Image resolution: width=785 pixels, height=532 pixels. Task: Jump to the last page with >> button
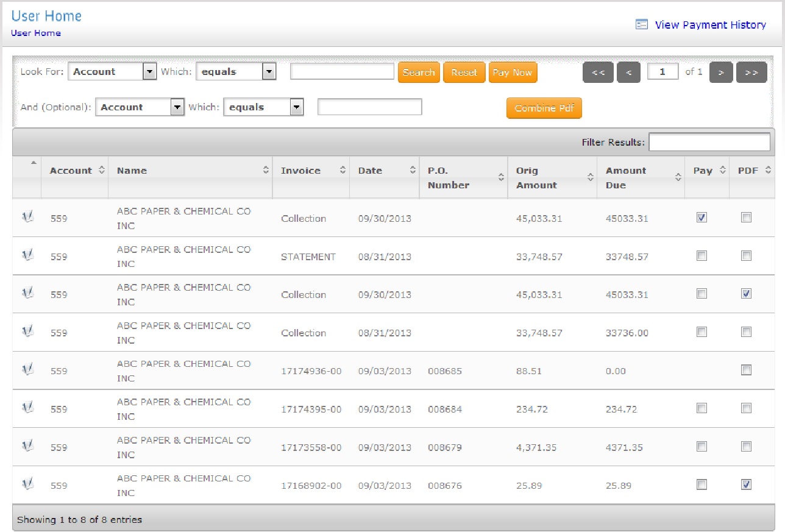click(x=751, y=72)
